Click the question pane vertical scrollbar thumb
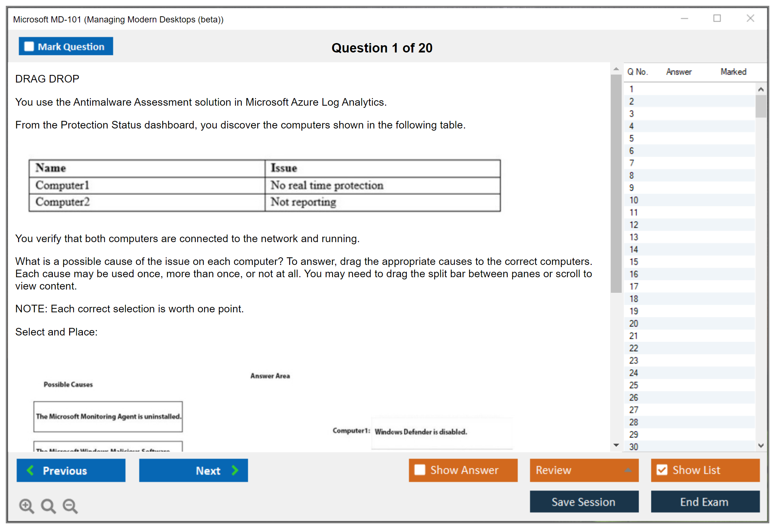The width and height of the screenshot is (778, 532). 616,183
